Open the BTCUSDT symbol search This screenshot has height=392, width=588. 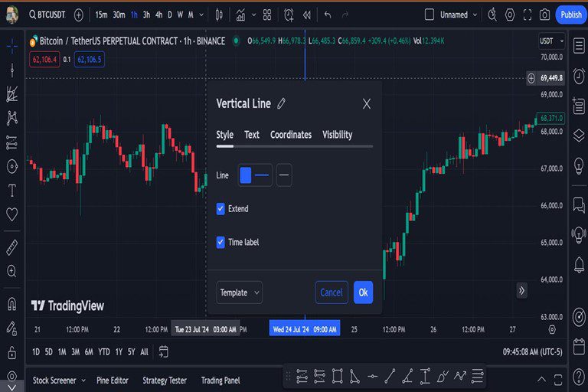47,15
